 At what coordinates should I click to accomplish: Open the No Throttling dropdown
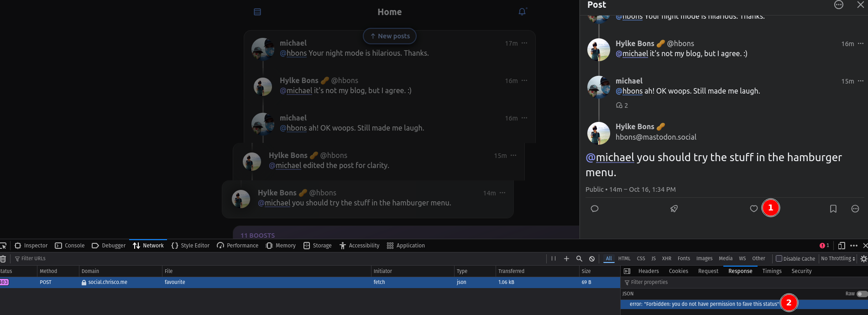pos(838,258)
